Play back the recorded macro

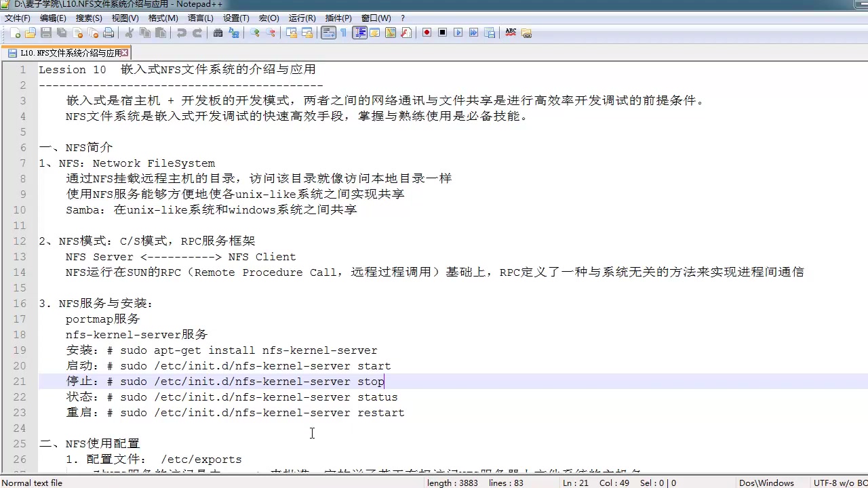click(x=458, y=33)
